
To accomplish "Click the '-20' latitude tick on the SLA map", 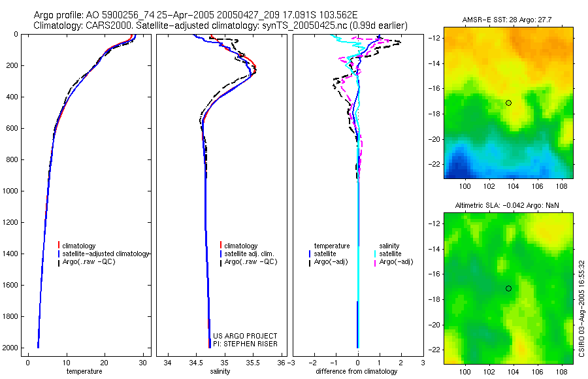I will tap(434, 325).
